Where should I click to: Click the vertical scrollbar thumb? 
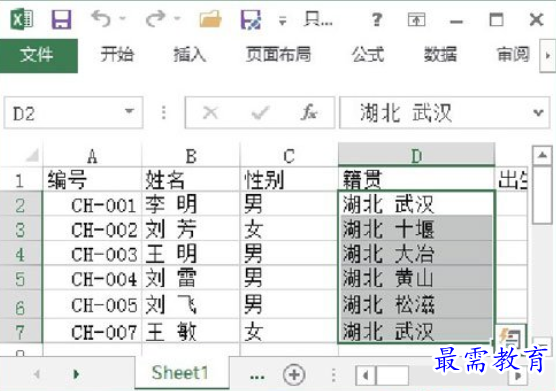(542, 195)
